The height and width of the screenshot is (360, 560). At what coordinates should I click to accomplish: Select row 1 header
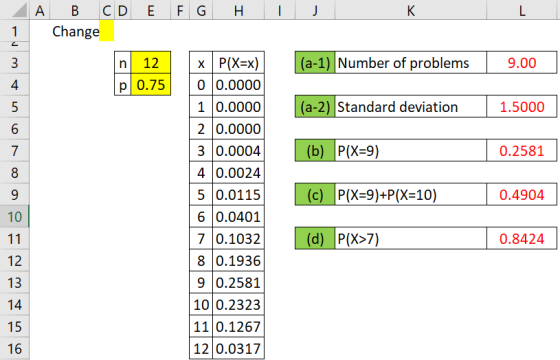coord(15,31)
